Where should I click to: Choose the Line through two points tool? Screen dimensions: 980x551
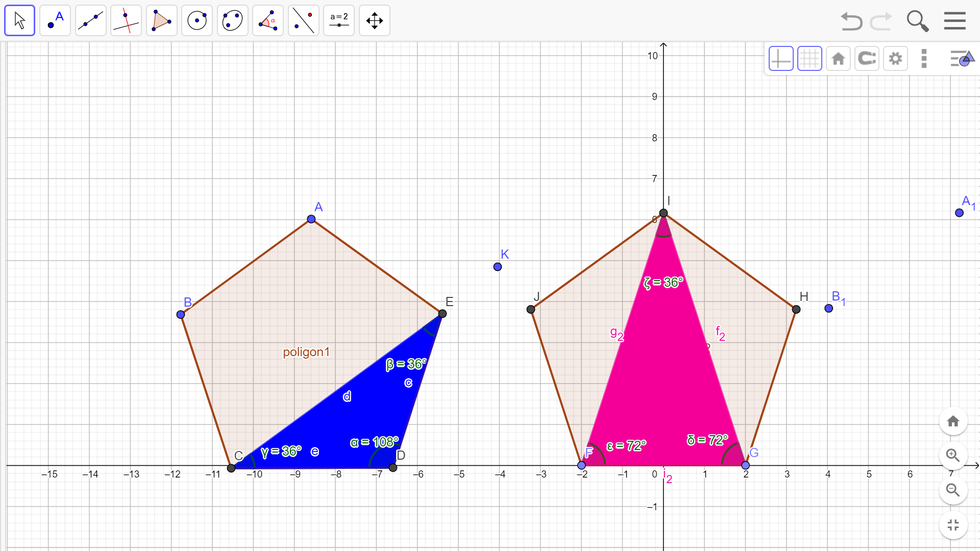pyautogui.click(x=91, y=20)
